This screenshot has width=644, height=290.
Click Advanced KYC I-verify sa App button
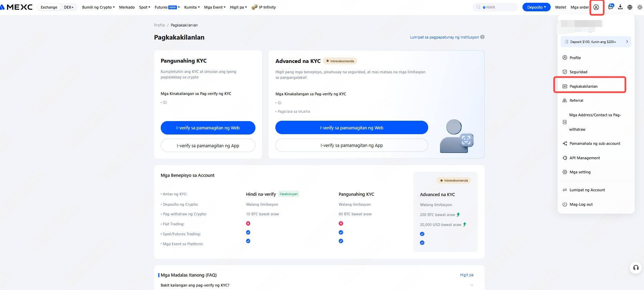351,145
